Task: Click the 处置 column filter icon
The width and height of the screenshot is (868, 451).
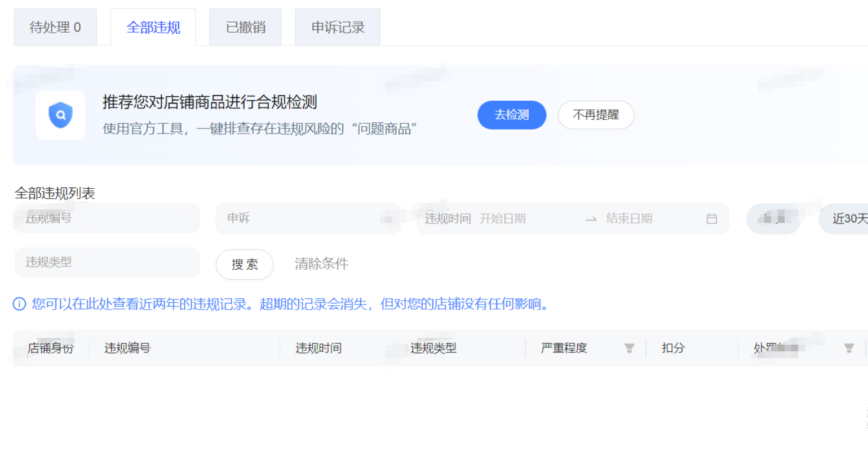Action: [x=849, y=349]
